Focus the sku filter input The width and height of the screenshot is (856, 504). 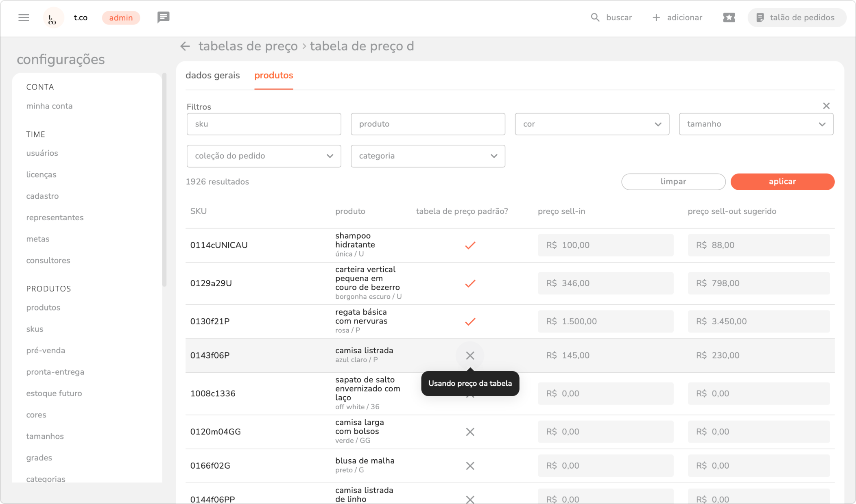pos(264,124)
